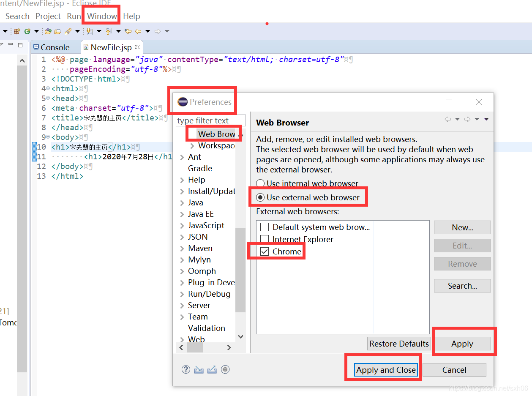This screenshot has width=532, height=396.
Task: Maximize the left view panel
Action: click(x=20, y=45)
